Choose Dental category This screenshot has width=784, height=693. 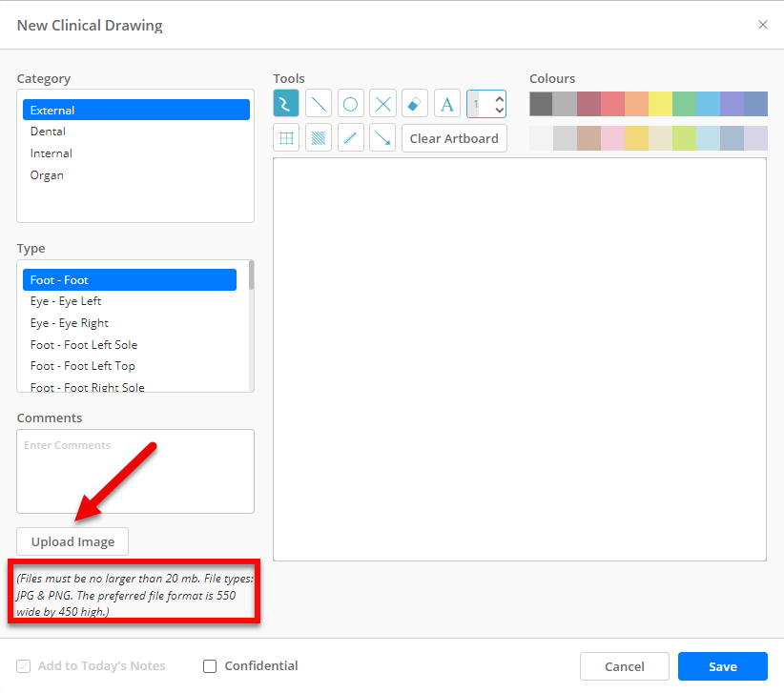pyautogui.click(x=136, y=132)
